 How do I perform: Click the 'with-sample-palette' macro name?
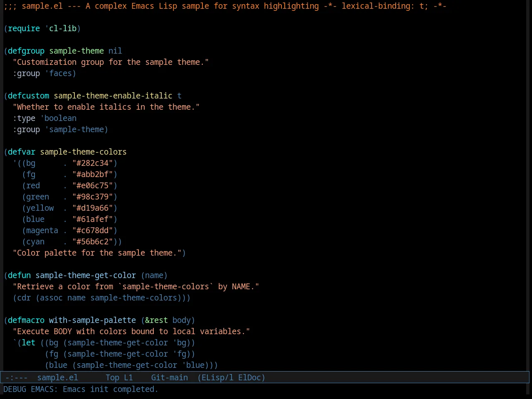(x=93, y=320)
